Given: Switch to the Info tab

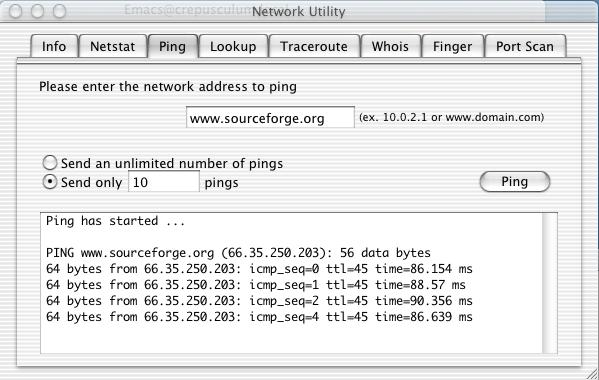Looking at the screenshot, I should click(54, 47).
